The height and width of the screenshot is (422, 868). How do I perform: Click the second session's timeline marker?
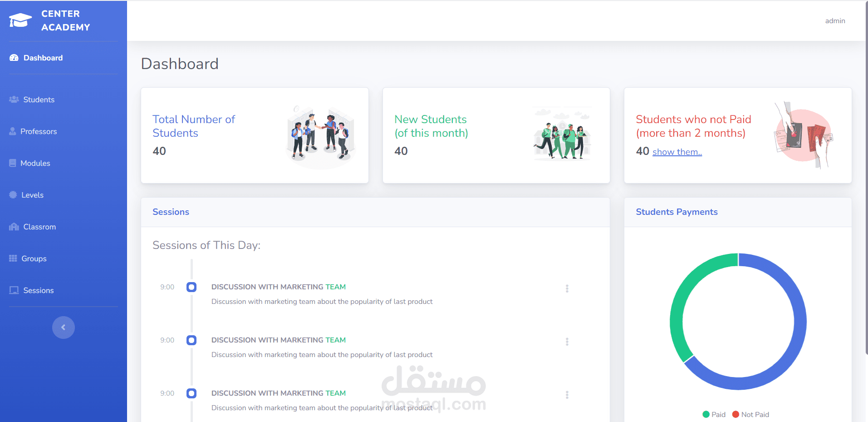191,340
